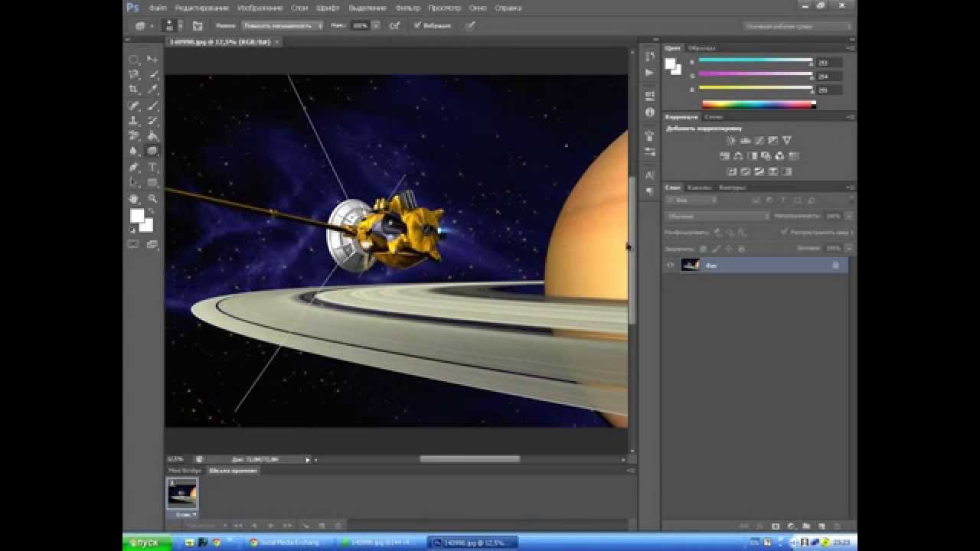Screen dimensions: 980x551
Task: Select the Magic Wand tool
Action: 153,74
